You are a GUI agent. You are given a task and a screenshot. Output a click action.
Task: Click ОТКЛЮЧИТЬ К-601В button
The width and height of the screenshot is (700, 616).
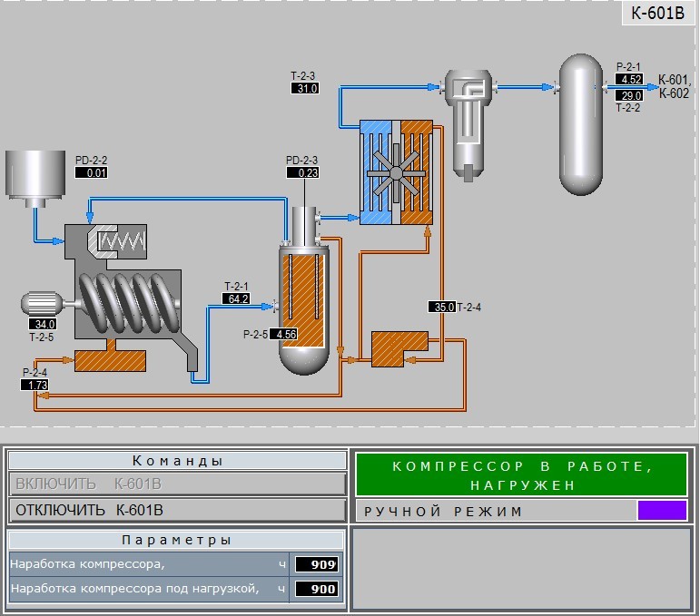[177, 510]
